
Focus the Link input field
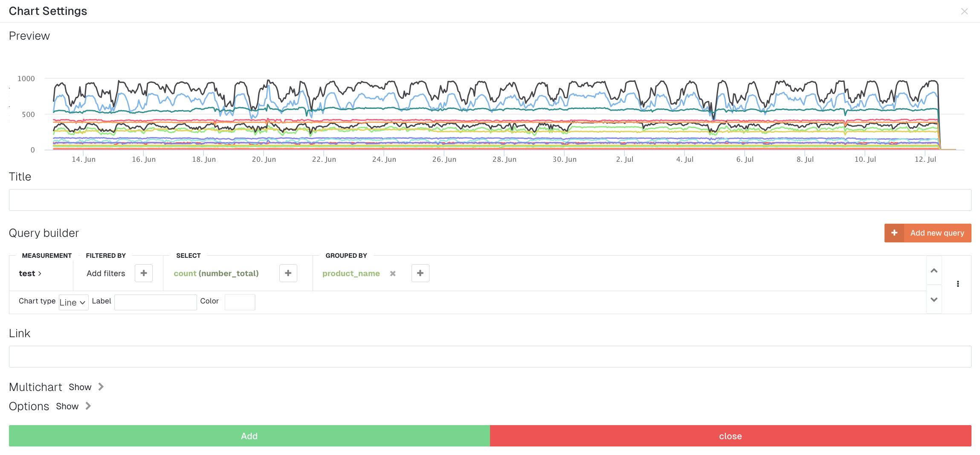point(490,356)
